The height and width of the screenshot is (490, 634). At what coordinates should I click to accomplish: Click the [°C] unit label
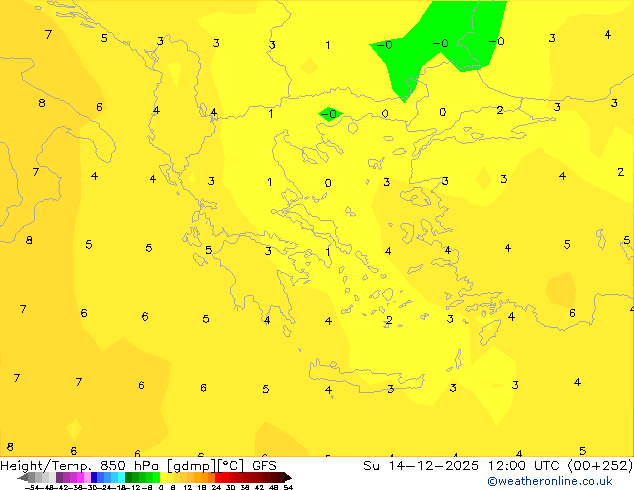(x=231, y=466)
